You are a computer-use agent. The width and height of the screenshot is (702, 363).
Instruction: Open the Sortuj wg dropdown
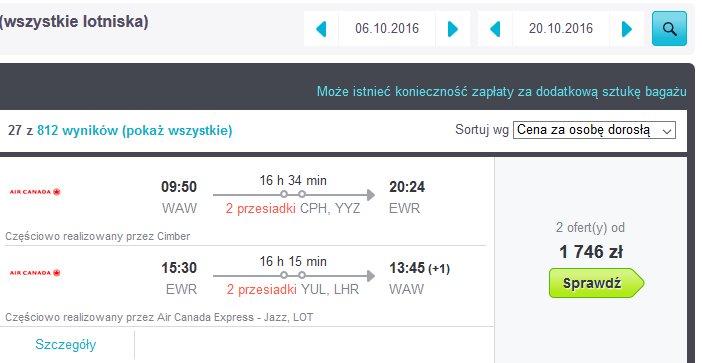coord(594,130)
